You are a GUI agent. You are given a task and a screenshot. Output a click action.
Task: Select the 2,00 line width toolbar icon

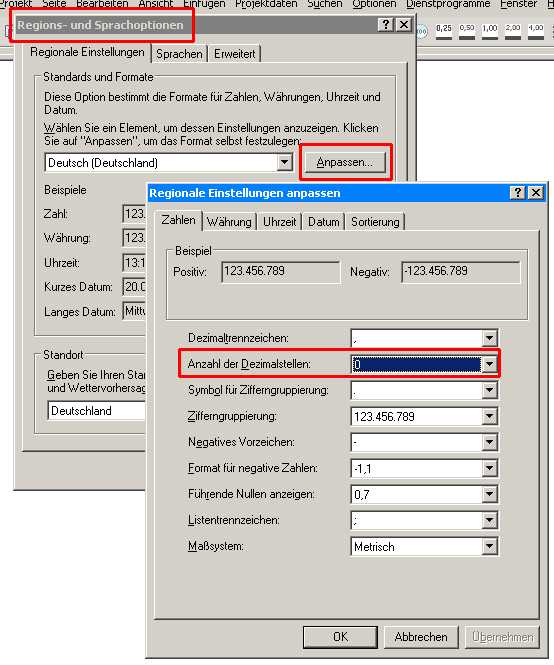512,31
